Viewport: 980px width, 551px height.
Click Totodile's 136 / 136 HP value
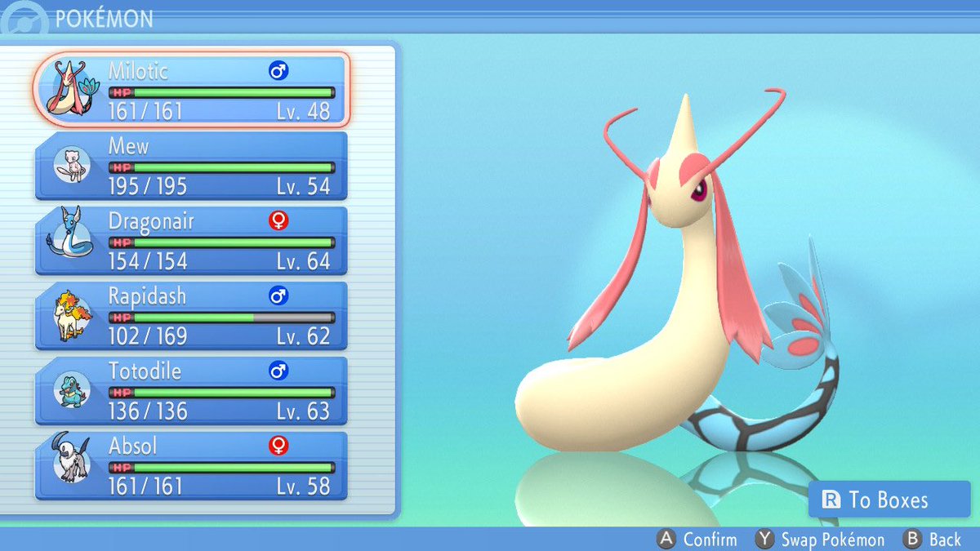click(148, 411)
